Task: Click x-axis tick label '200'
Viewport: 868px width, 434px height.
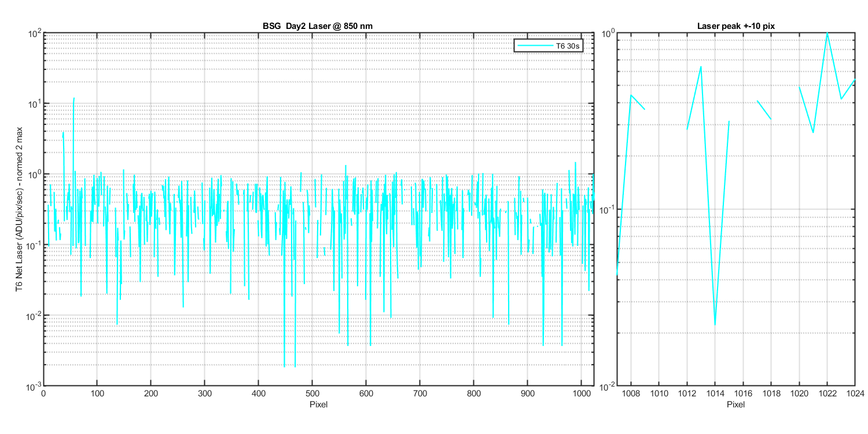Action: [x=151, y=393]
